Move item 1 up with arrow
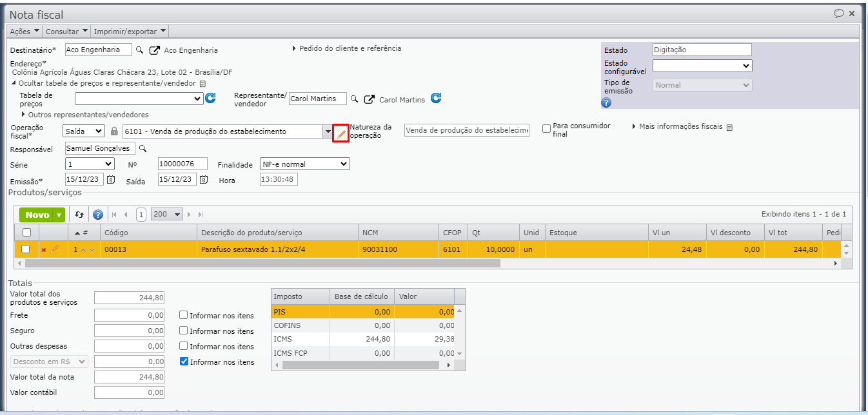 83,249
